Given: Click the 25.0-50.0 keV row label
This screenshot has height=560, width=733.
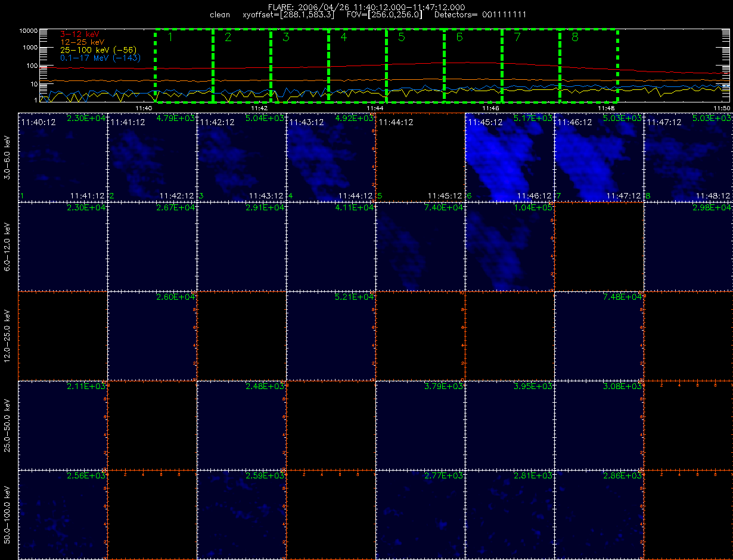Looking at the screenshot, I should 8,425.
